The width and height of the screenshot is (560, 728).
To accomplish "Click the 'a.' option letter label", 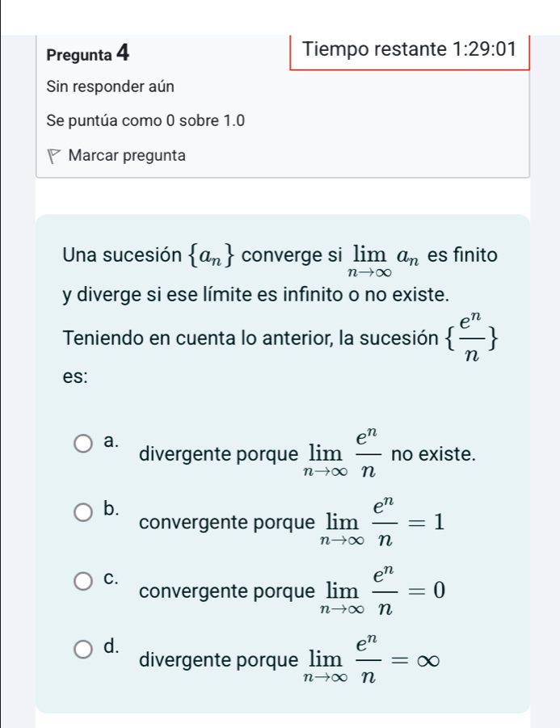I will point(112,441).
